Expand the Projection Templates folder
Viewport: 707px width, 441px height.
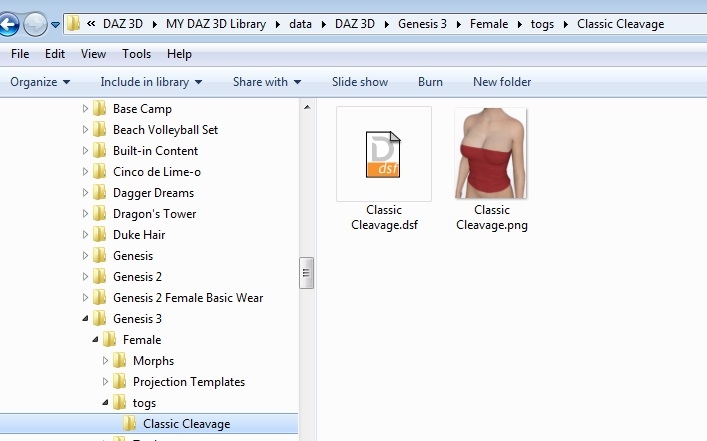(105, 381)
